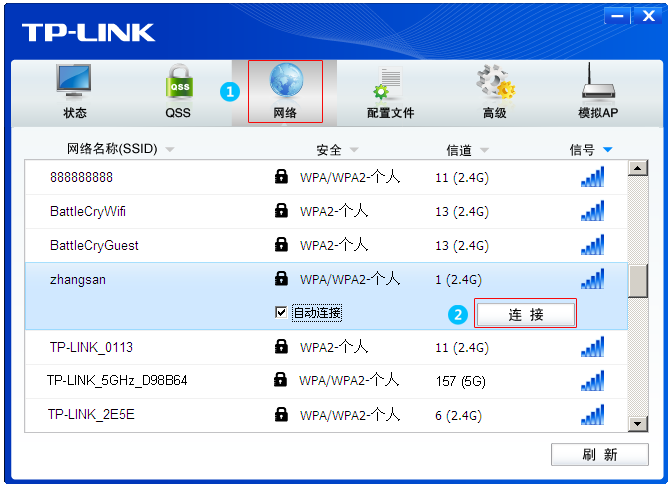Click scrollbar down arrow of network list
671x486 pixels.
coord(638,424)
